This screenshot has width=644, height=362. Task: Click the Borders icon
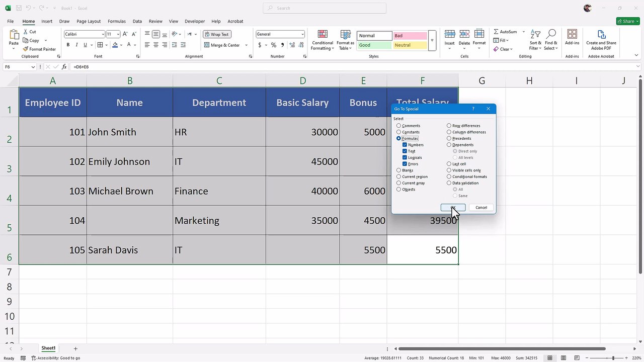100,45
